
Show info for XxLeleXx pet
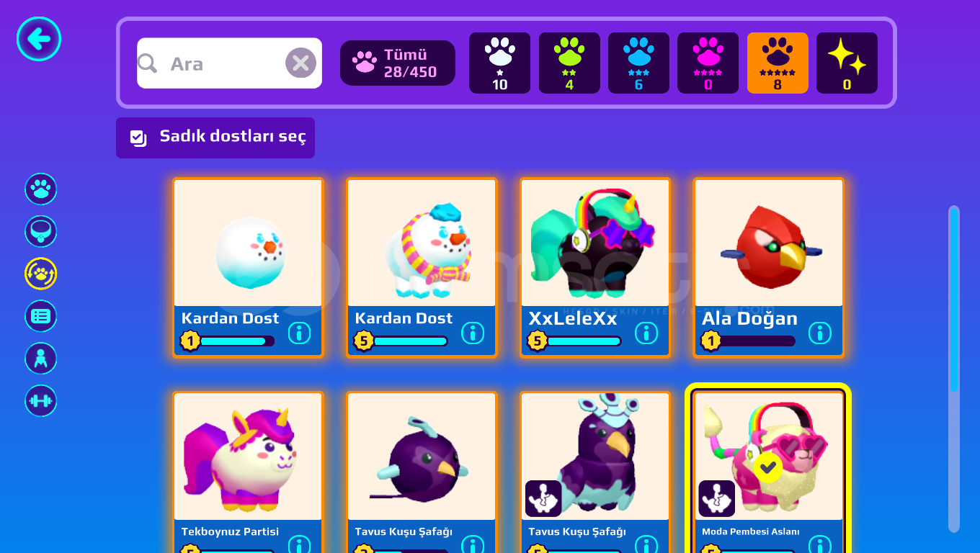646,333
